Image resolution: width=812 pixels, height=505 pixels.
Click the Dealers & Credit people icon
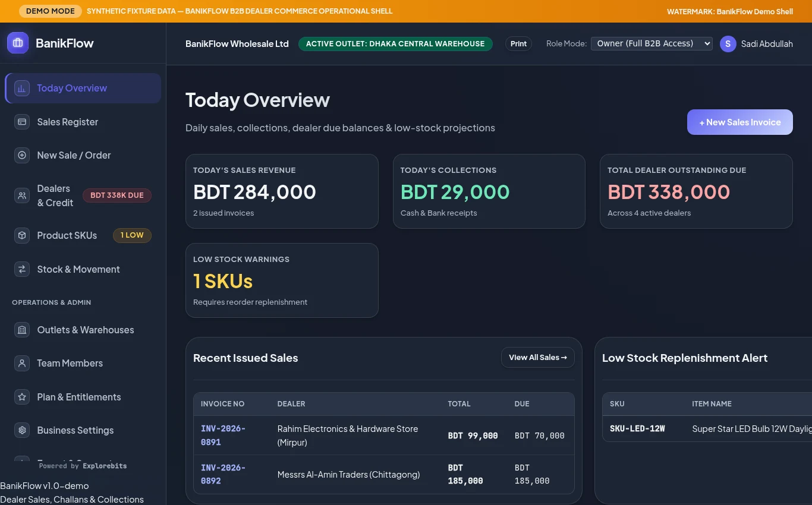click(x=22, y=195)
